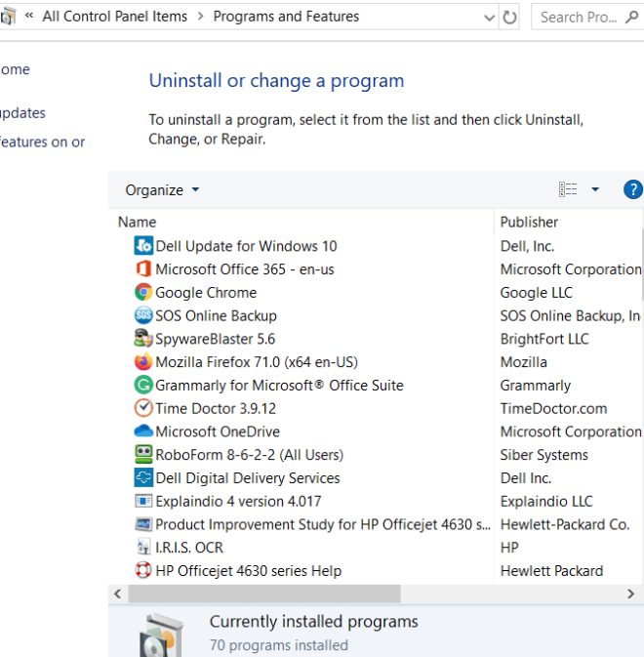This screenshot has height=657, width=644.
Task: Expand the view options dropdown arrow
Action: pyautogui.click(x=595, y=189)
